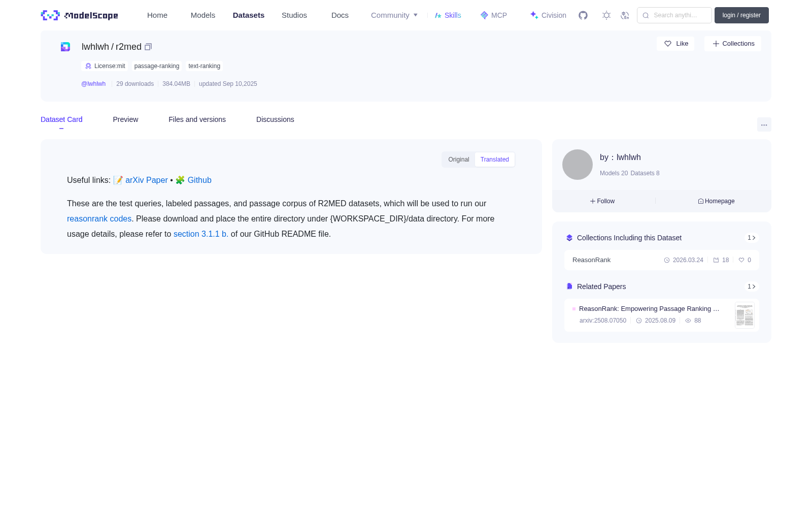Screen dimensions: 812x508
Task: Click Datasets 8 under author
Action: (x=645, y=173)
